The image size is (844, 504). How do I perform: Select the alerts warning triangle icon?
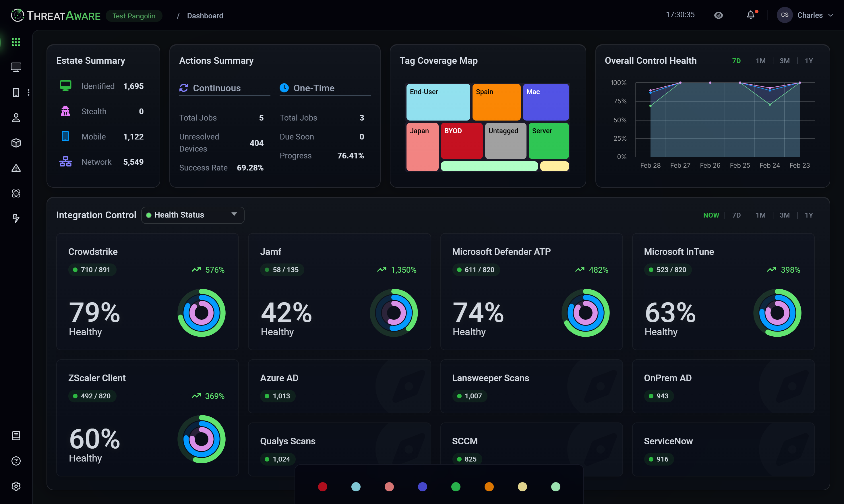(x=16, y=168)
